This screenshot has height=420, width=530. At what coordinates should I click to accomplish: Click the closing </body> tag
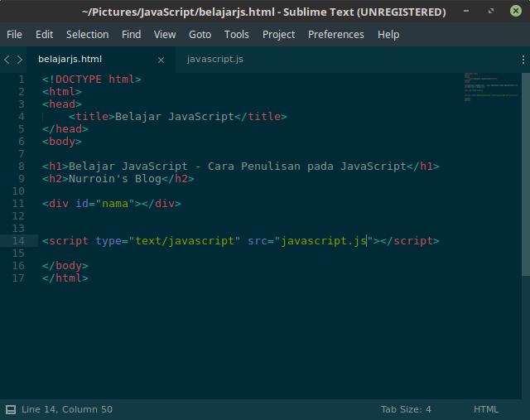(x=65, y=266)
